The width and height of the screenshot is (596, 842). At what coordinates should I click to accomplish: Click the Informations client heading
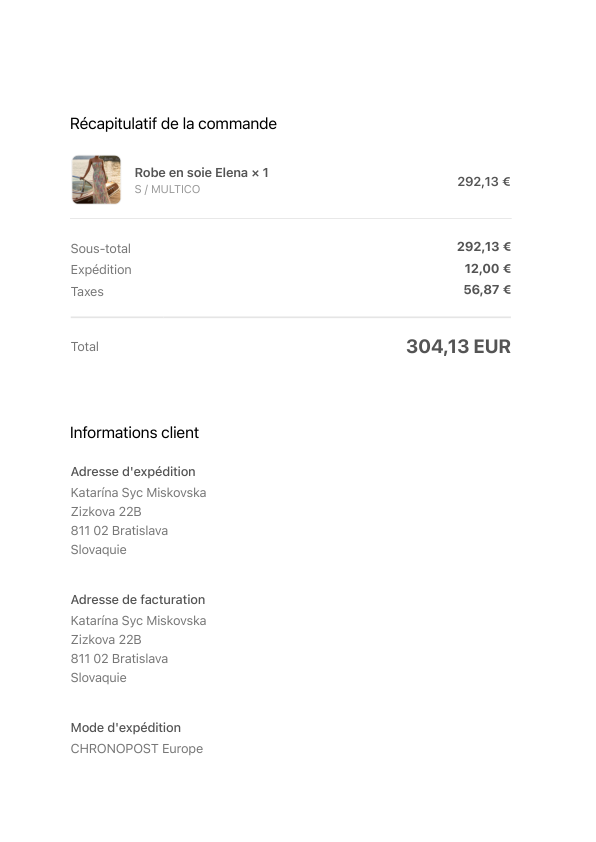134,433
